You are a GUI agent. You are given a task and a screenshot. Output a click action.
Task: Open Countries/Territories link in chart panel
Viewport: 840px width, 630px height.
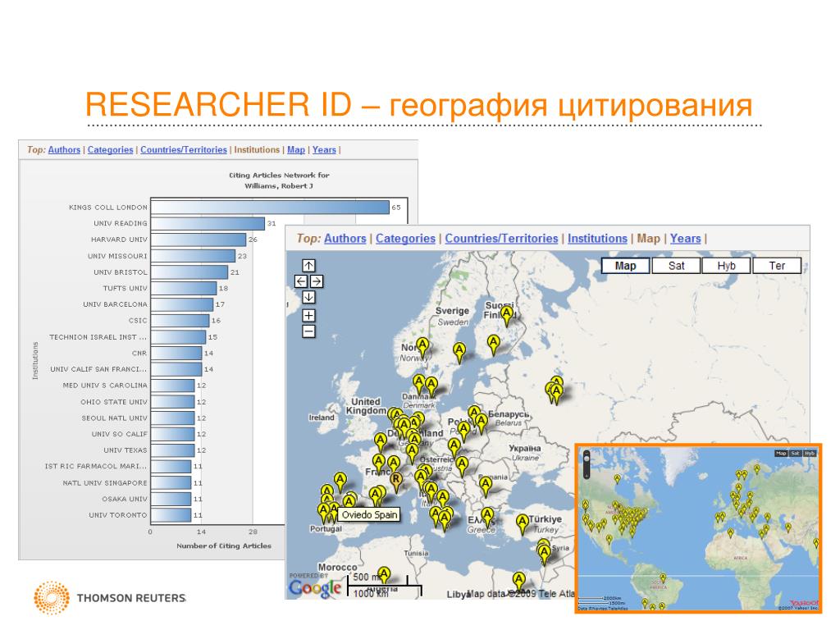point(184,149)
